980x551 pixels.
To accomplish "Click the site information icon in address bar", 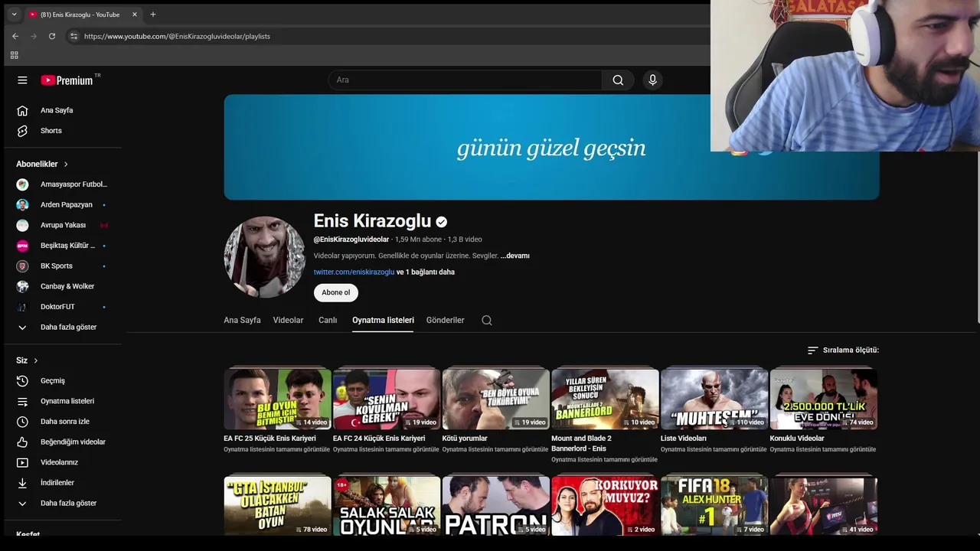I will point(73,36).
